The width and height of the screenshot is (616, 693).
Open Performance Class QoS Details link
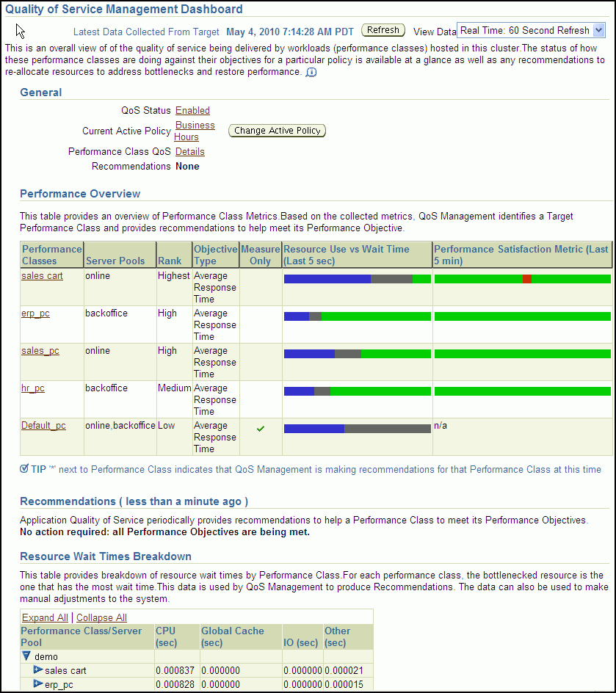click(189, 152)
